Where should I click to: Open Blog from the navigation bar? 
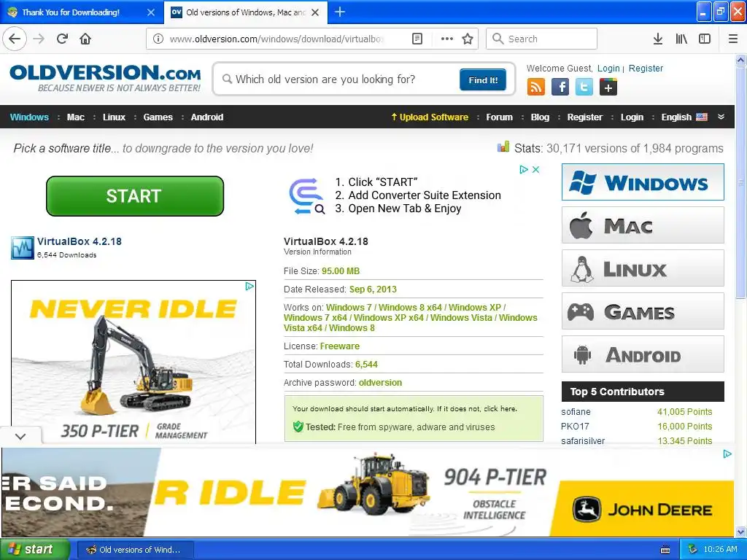point(540,117)
